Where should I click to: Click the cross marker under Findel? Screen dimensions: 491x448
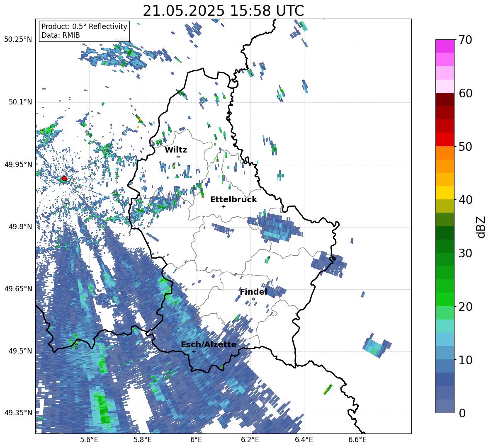253,299
